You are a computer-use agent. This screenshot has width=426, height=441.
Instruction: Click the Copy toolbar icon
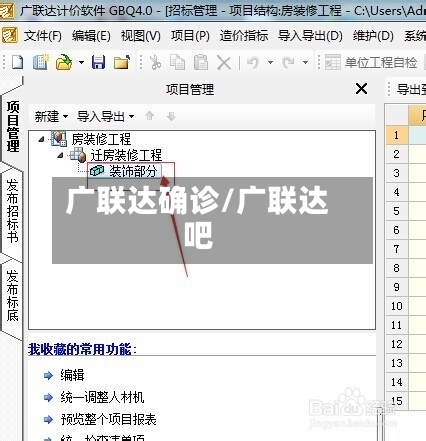177,62
